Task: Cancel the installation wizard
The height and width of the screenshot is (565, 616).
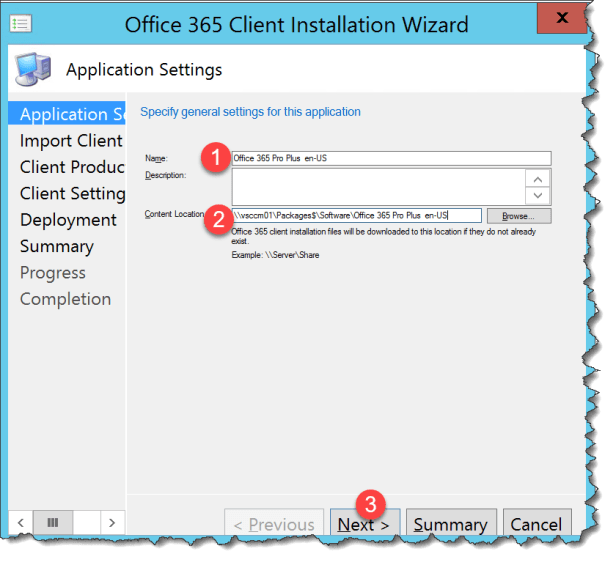Action: coord(537,524)
